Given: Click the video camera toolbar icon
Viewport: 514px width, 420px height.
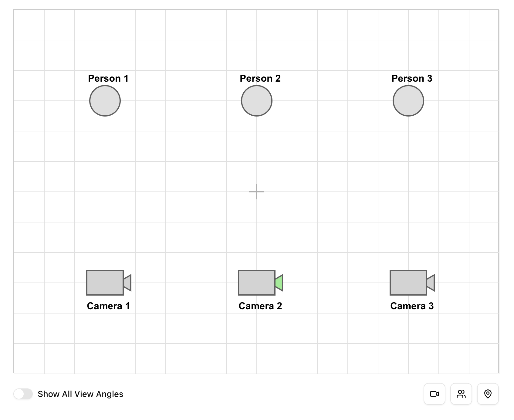Looking at the screenshot, I should point(434,394).
